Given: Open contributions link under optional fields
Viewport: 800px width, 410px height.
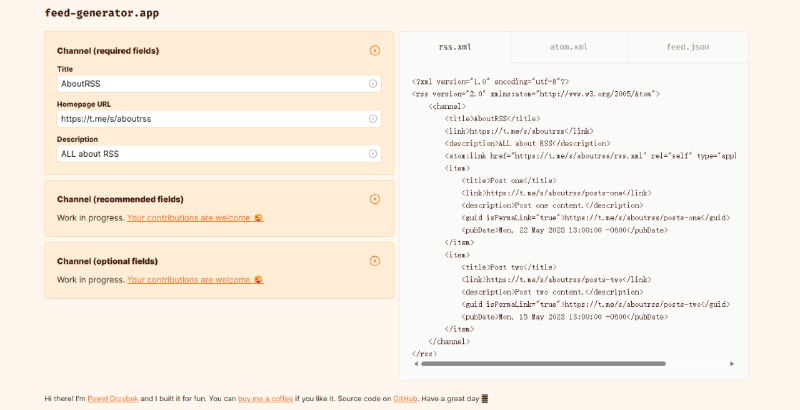Looking at the screenshot, I should click(x=188, y=279).
